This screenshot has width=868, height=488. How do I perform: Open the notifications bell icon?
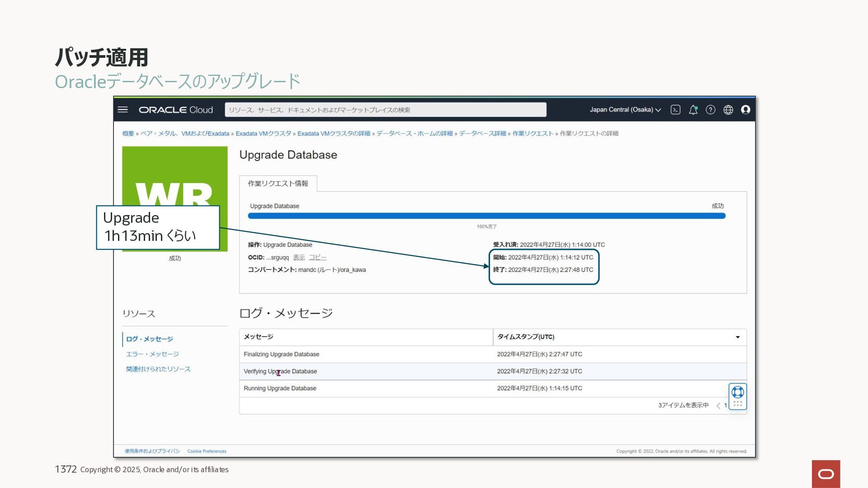tap(693, 110)
